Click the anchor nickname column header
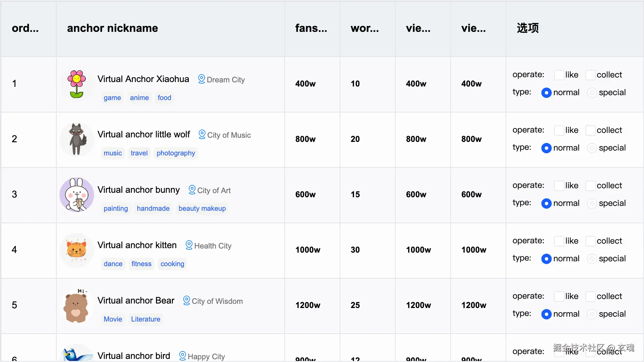 pos(112,28)
